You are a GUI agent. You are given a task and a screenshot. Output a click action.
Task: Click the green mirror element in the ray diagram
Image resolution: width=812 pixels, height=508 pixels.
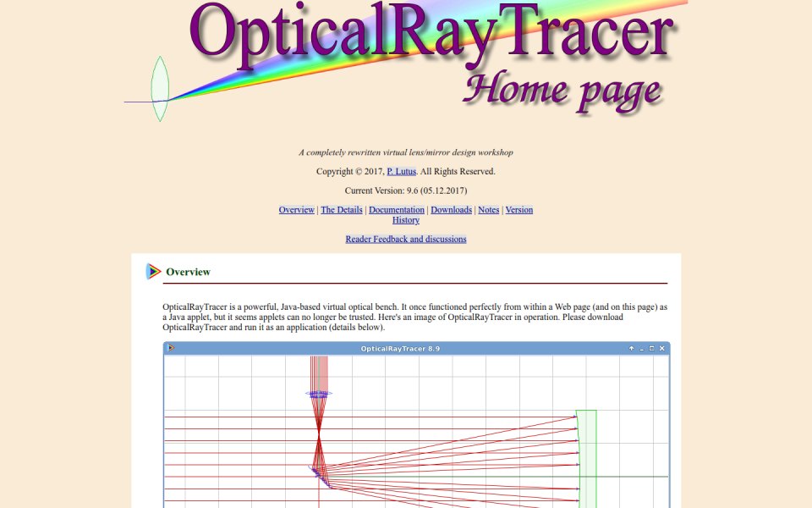coord(586,459)
